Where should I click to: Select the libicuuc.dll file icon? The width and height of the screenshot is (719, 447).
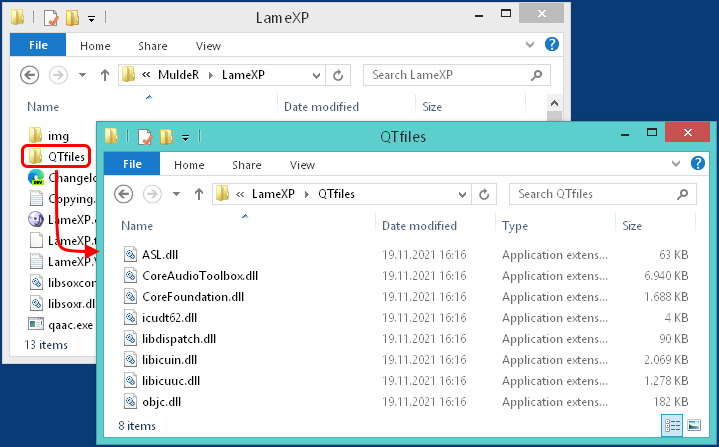point(131,381)
